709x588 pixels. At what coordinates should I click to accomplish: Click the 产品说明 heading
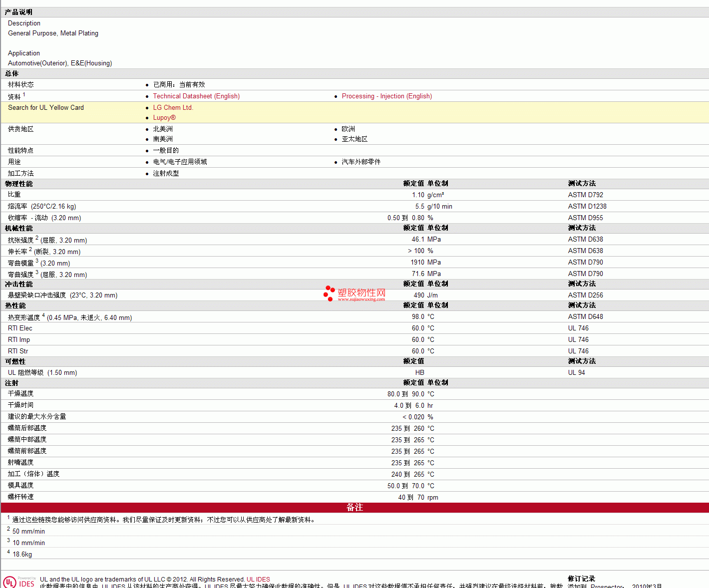click(x=19, y=12)
